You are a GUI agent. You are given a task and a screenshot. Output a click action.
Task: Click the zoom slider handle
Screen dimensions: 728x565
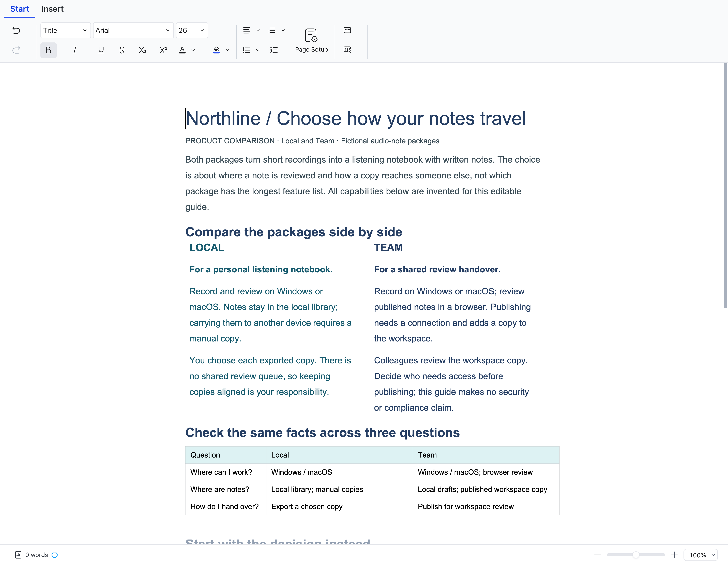[x=636, y=555]
